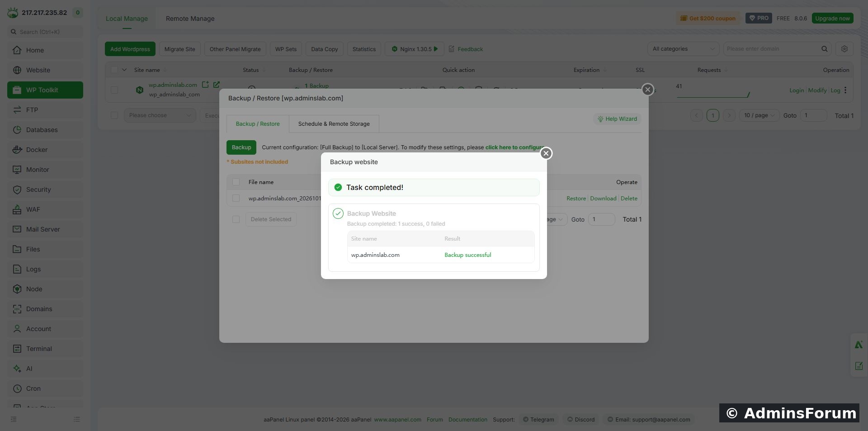
Task: Click Restore for the backup file
Action: click(576, 199)
